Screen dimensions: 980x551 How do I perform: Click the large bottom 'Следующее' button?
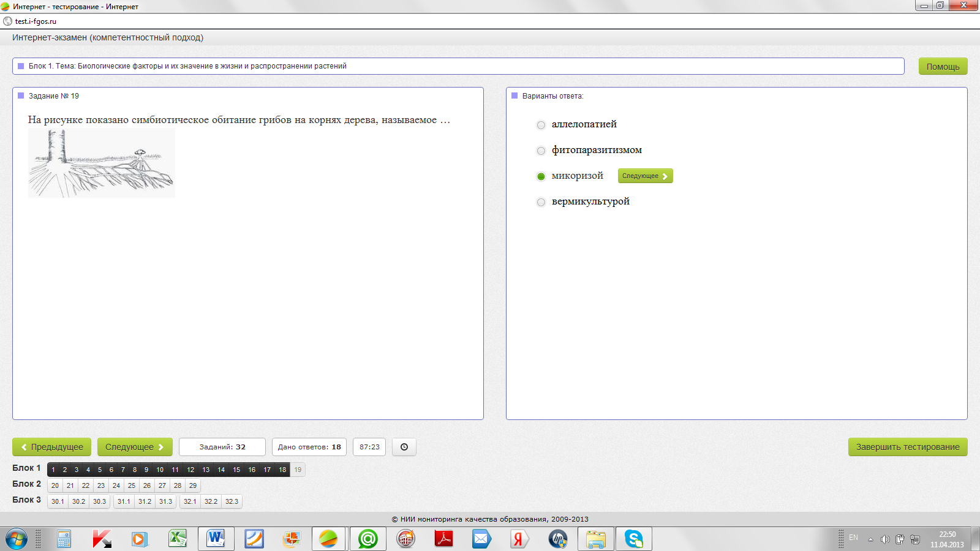pos(135,447)
